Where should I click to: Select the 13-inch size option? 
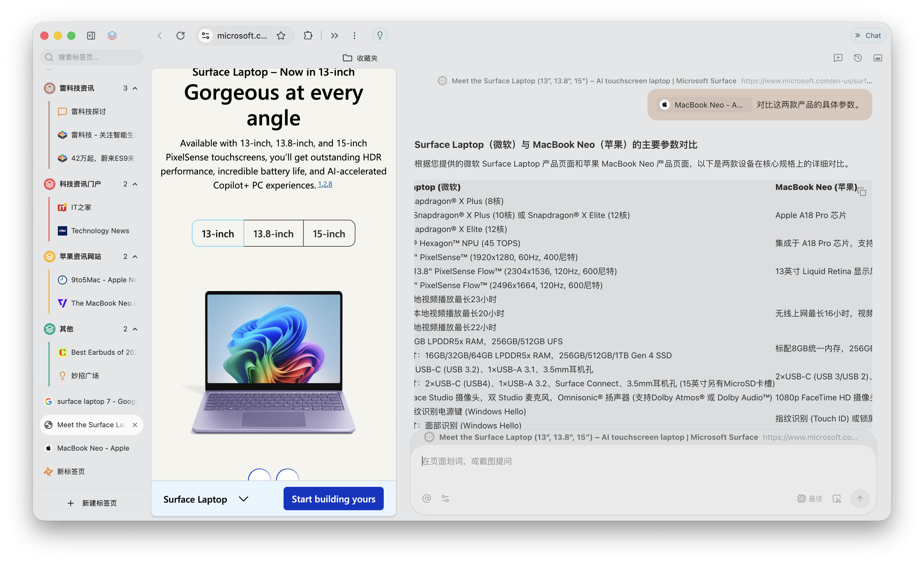point(218,234)
